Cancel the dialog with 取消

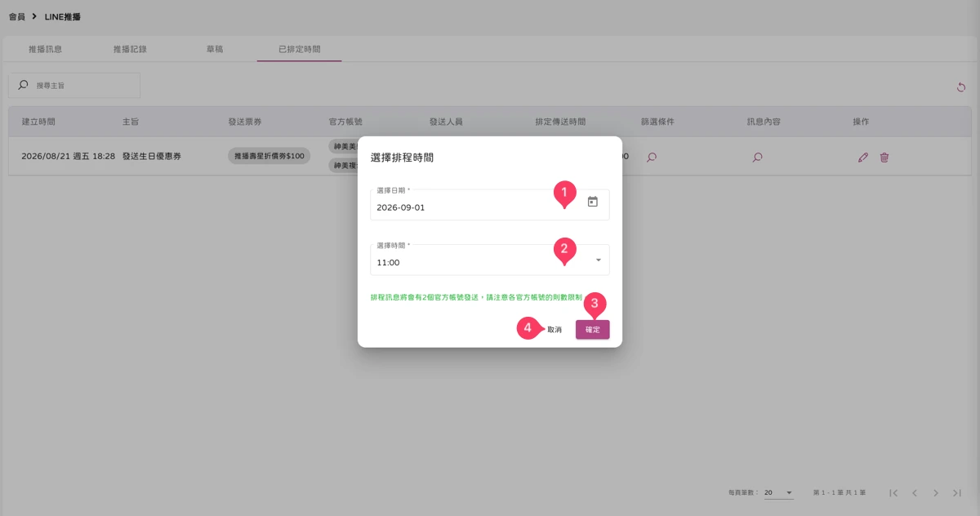(555, 329)
